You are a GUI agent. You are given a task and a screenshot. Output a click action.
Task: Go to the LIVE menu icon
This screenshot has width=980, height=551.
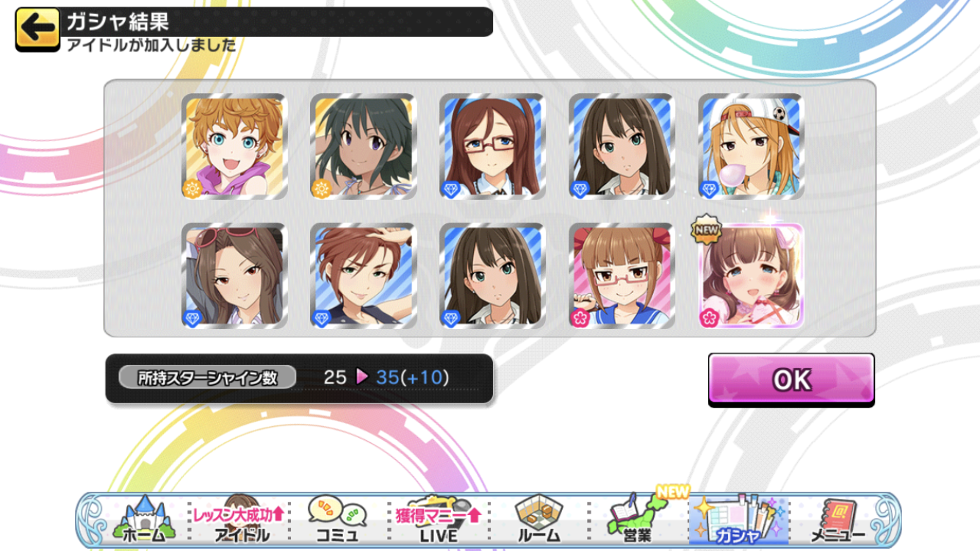(439, 519)
